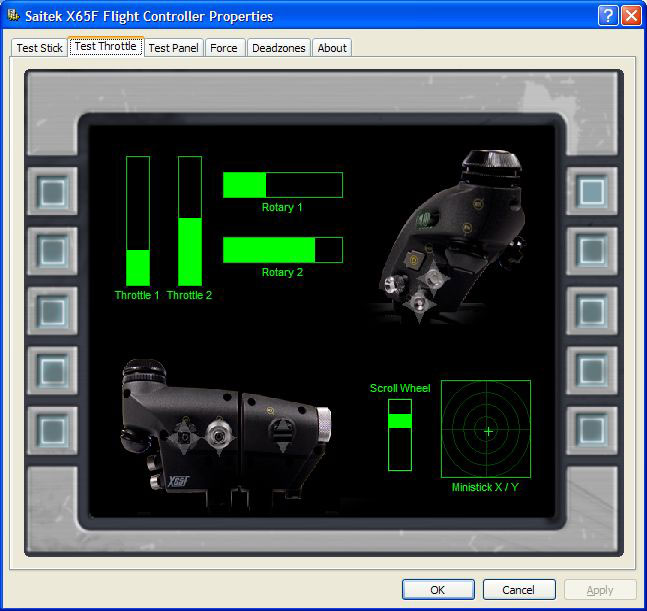Close the Saitek properties window
The width and height of the screenshot is (647, 611).
(631, 16)
